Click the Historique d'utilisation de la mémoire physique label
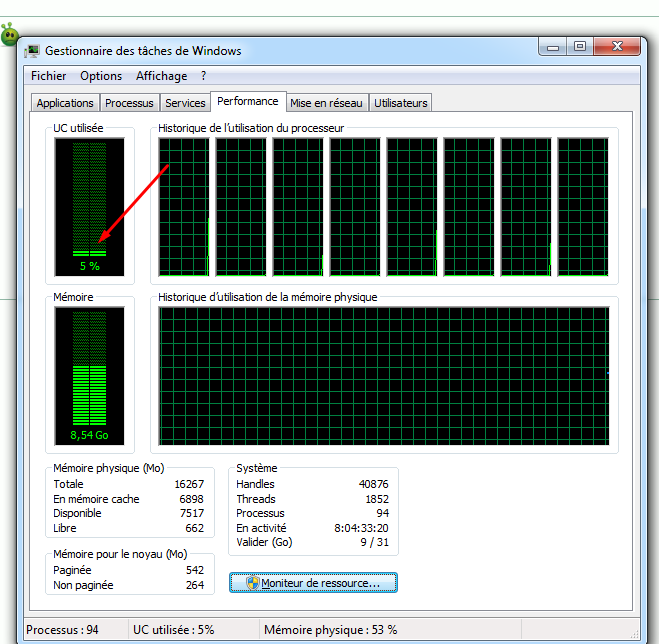 (267, 297)
